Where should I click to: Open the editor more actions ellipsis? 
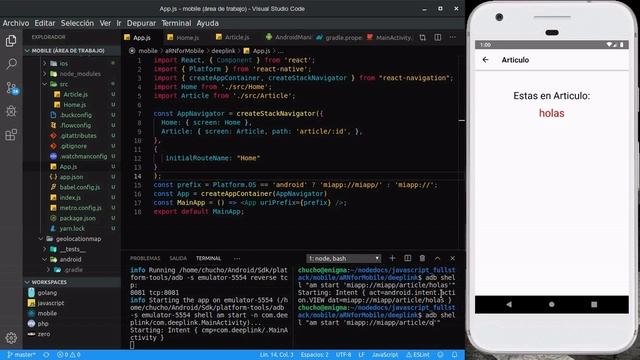click(x=453, y=38)
